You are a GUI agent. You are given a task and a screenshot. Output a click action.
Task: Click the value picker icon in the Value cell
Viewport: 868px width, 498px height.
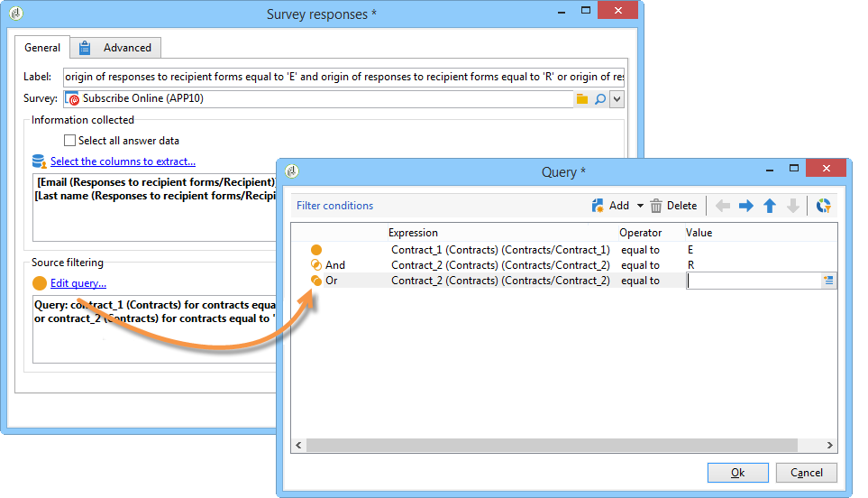coord(828,281)
